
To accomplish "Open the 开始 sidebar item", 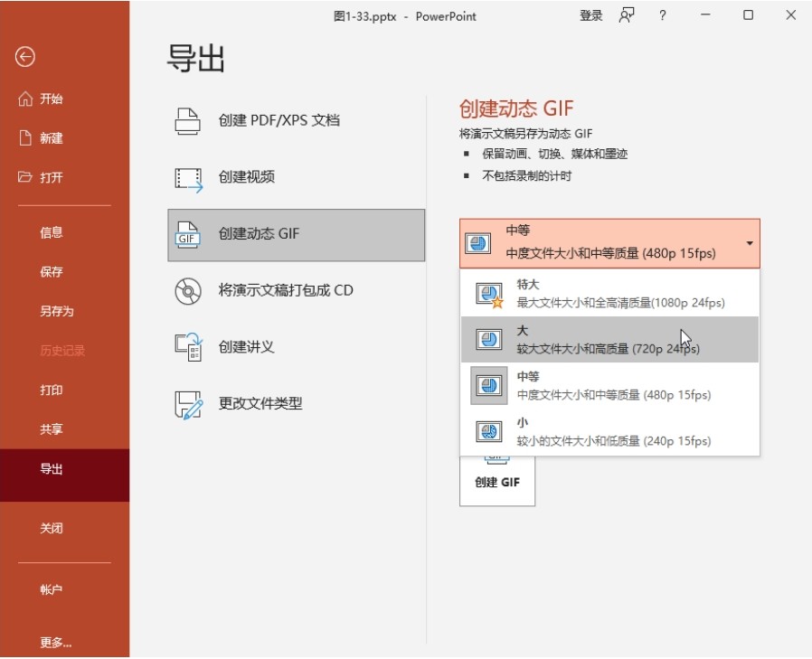I will (65, 99).
